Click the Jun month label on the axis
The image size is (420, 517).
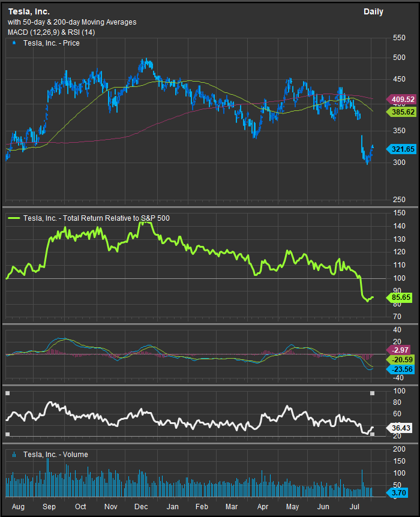pos(323,506)
